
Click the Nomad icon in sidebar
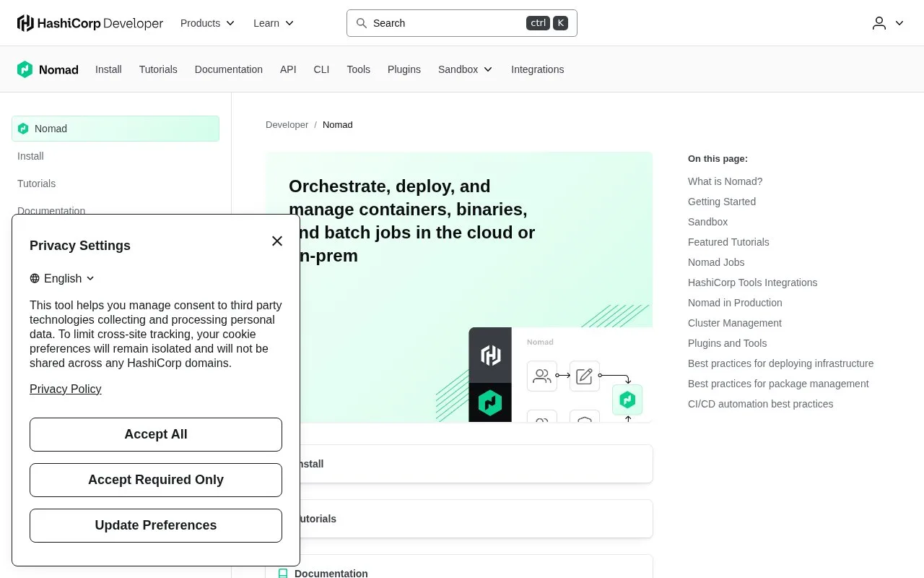[23, 129]
